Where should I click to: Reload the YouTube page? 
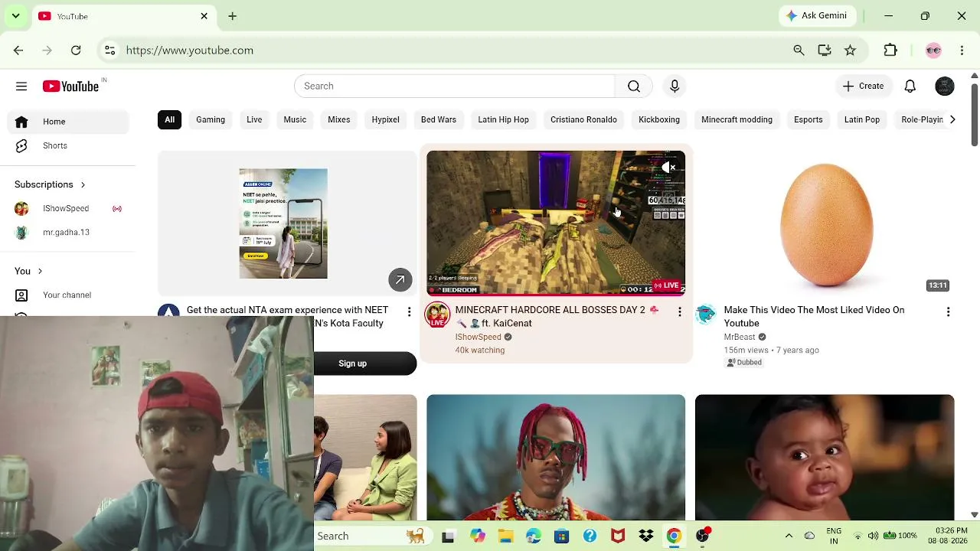tap(76, 51)
